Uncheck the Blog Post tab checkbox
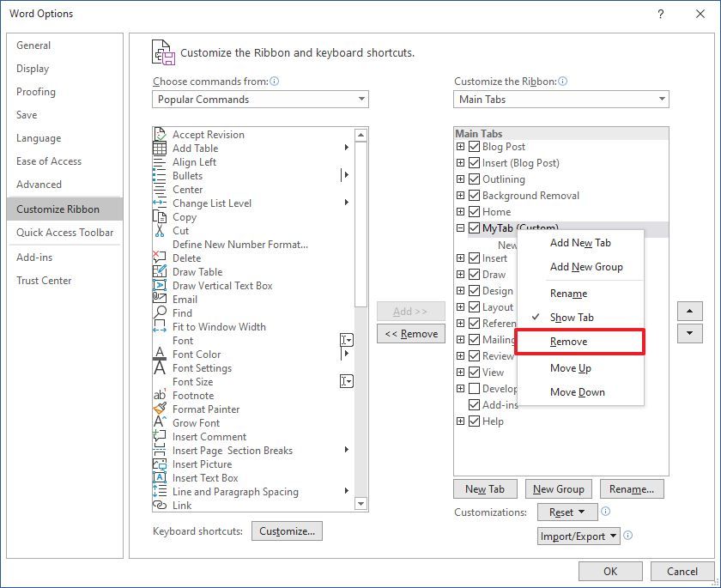The image size is (721, 588). tap(474, 147)
